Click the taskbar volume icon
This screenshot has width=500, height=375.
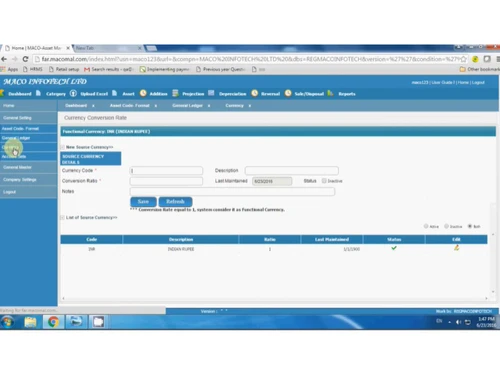(459, 322)
